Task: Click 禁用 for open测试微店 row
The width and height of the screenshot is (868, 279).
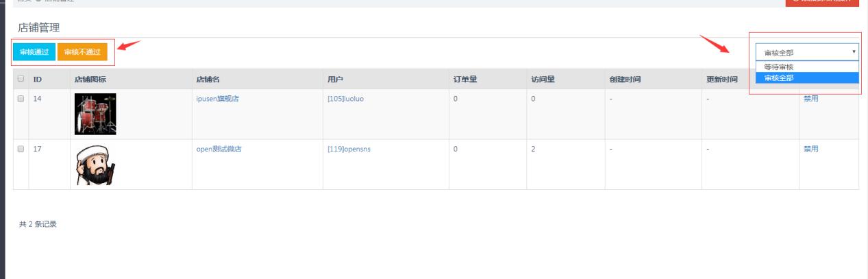Action: (810, 149)
